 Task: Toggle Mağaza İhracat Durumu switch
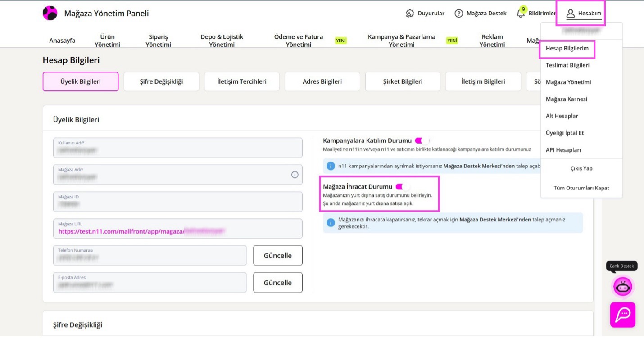pos(403,186)
